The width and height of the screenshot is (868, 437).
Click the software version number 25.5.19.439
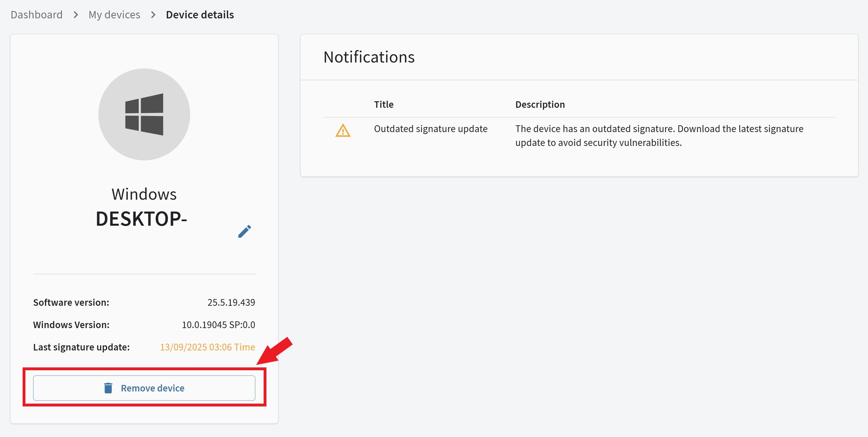pos(231,302)
